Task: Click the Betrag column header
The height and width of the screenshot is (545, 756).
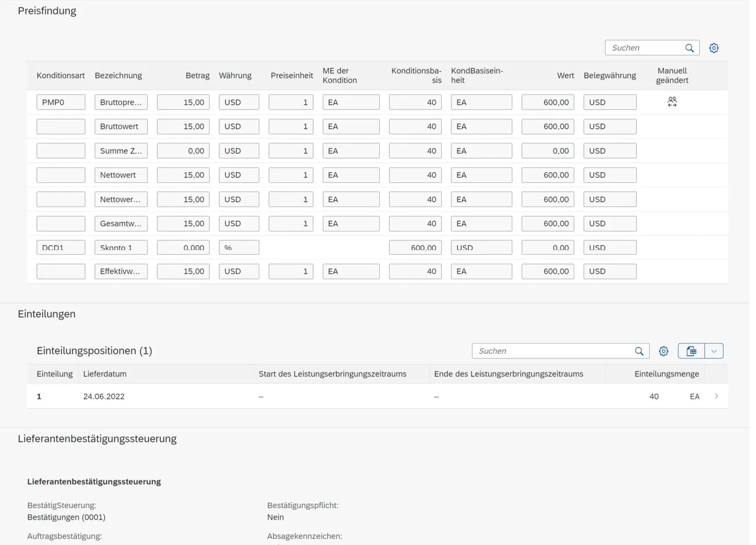Action: pos(197,75)
